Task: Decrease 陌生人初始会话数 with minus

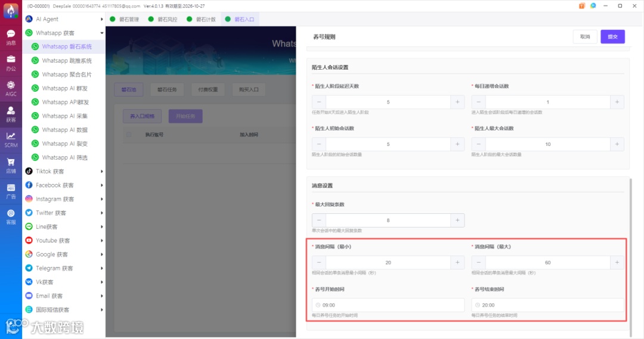Action: (318, 144)
